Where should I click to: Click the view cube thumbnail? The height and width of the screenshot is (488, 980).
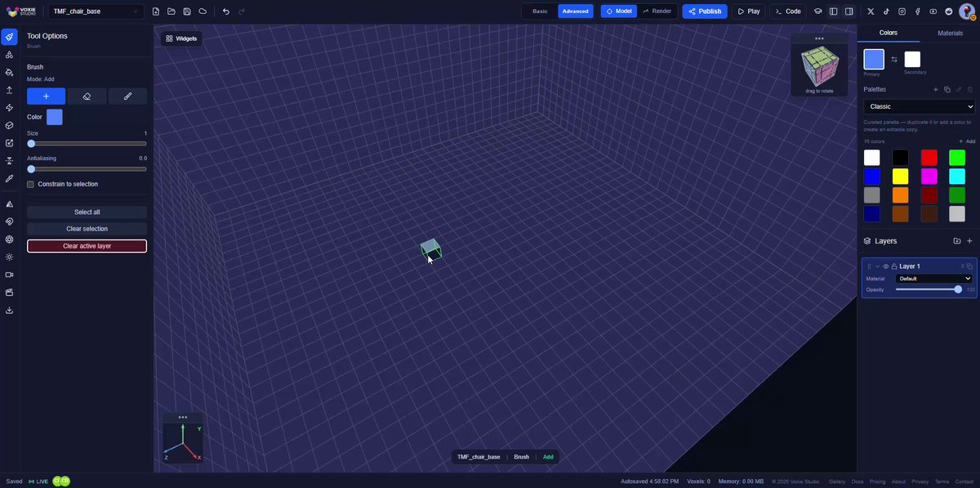click(819, 65)
